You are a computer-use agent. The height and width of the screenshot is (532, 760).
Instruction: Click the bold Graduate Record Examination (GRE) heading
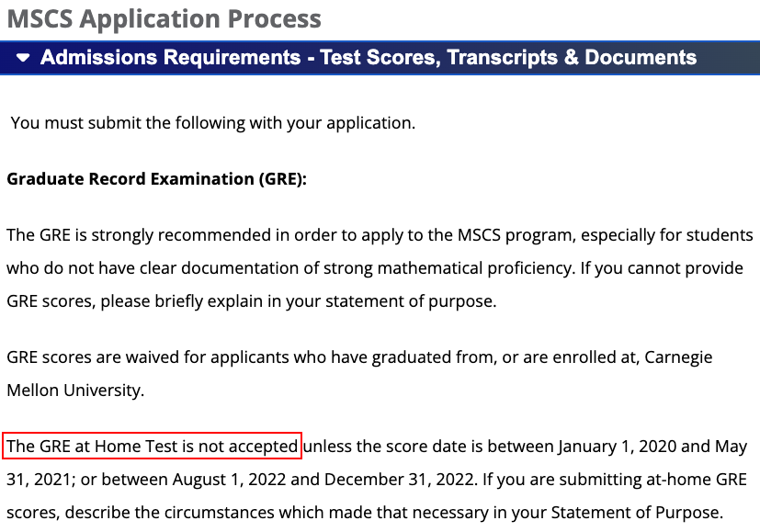coord(156,179)
